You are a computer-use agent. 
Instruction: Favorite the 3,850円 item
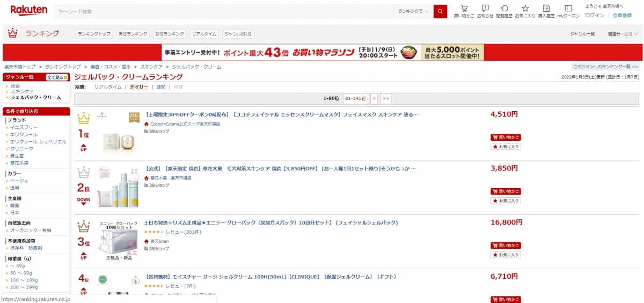(506, 200)
